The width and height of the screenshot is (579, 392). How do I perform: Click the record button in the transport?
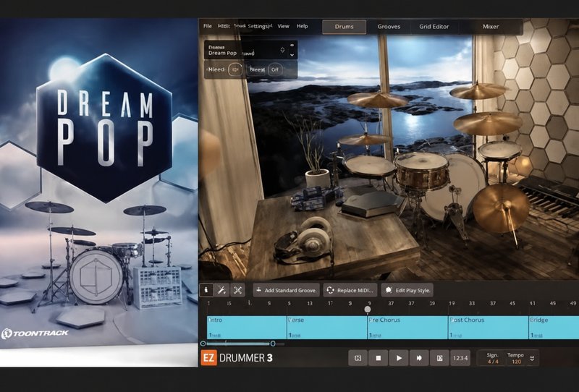(419, 358)
